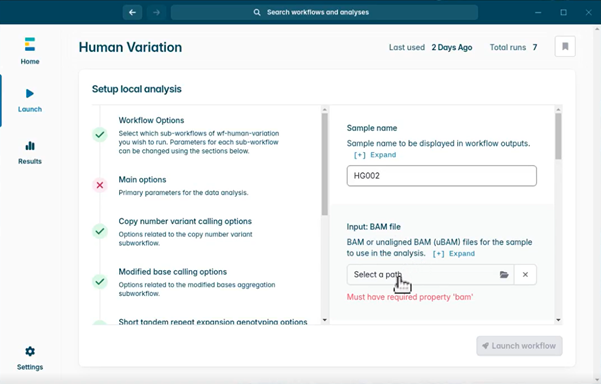Clear the BAM file path with X
This screenshot has height=384, width=601.
(525, 274)
